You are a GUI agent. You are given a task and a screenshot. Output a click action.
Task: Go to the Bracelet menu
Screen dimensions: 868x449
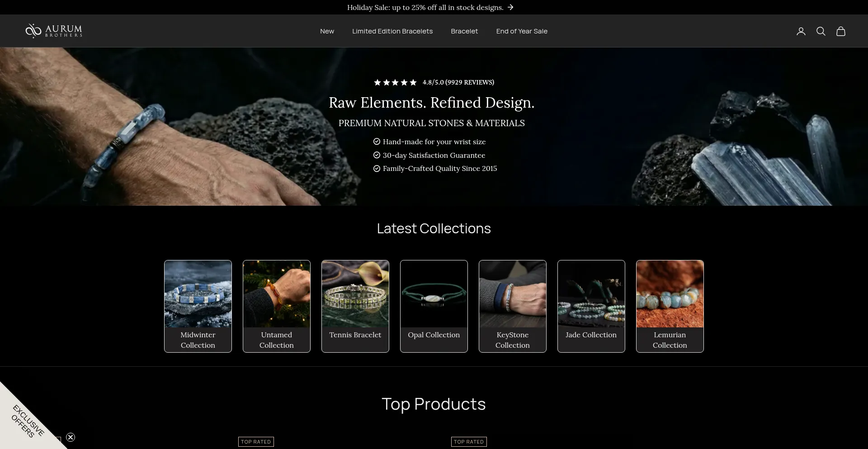pos(464,31)
